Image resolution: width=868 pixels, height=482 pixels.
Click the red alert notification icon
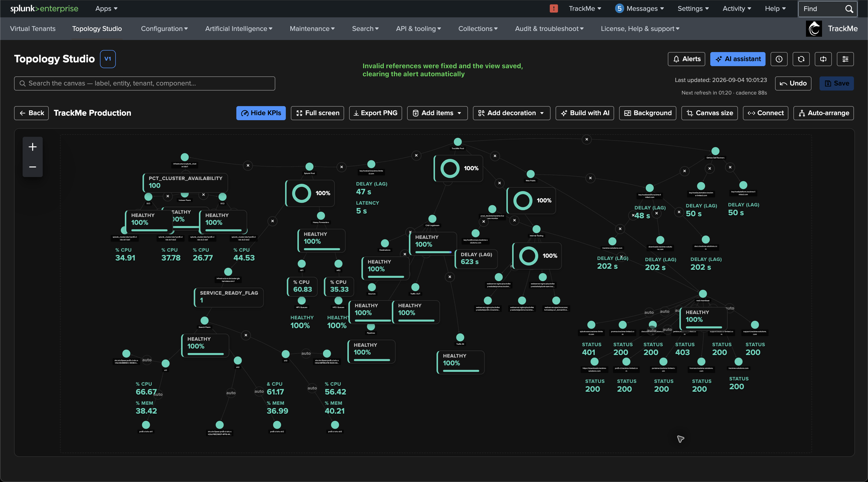coord(554,9)
